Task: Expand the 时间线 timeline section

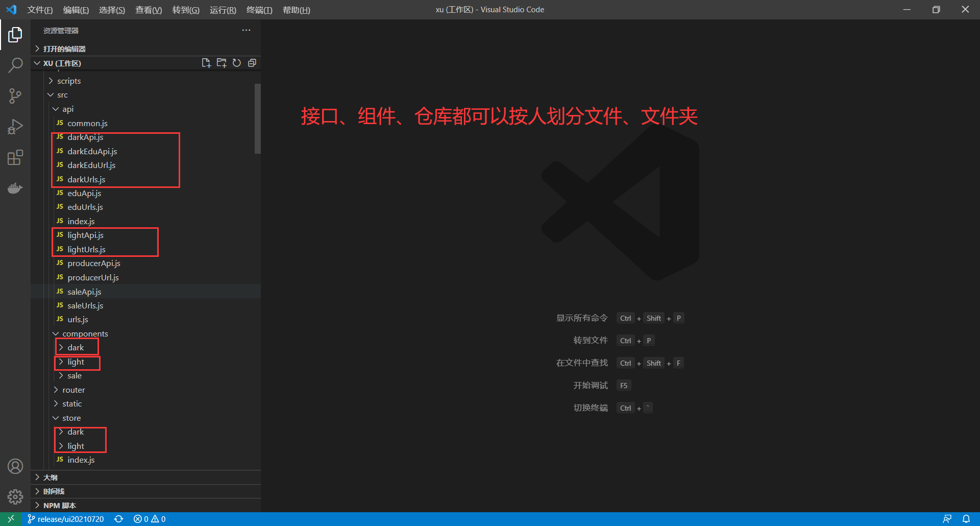Action: (145, 491)
